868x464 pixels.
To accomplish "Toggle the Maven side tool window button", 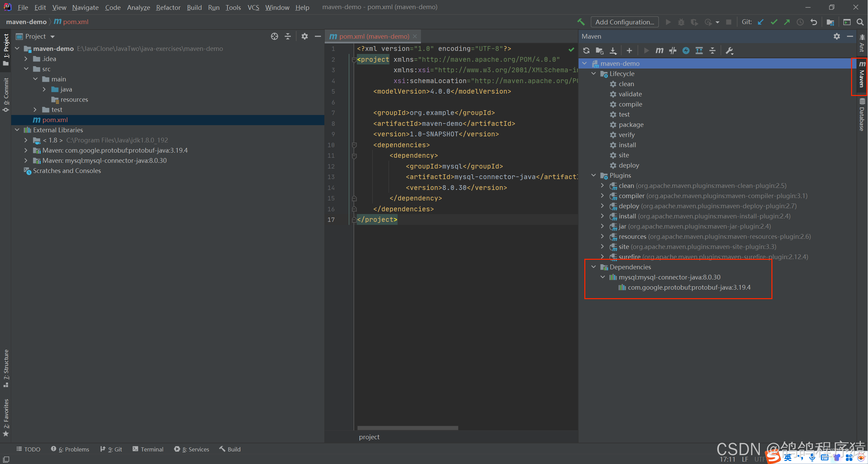I will pyautogui.click(x=862, y=75).
